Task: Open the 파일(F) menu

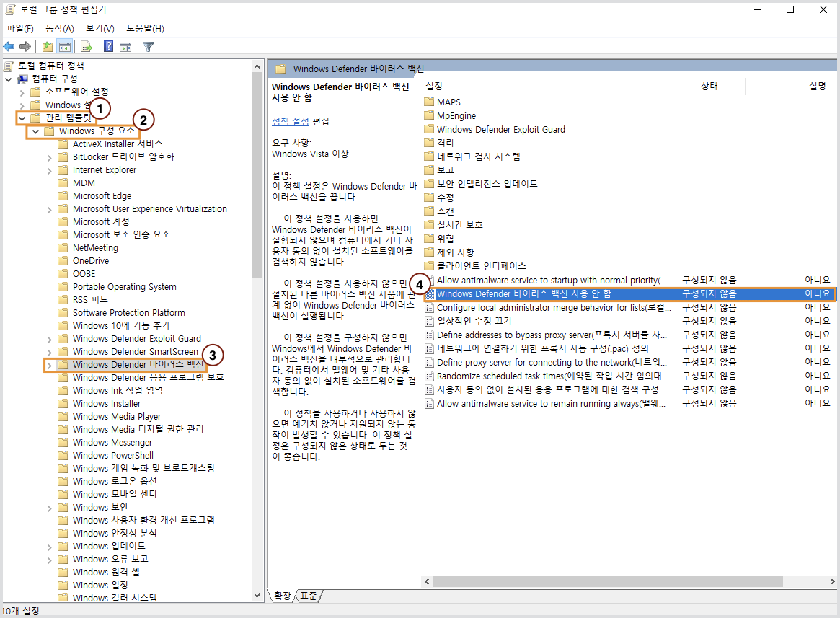Action: pyautogui.click(x=20, y=28)
